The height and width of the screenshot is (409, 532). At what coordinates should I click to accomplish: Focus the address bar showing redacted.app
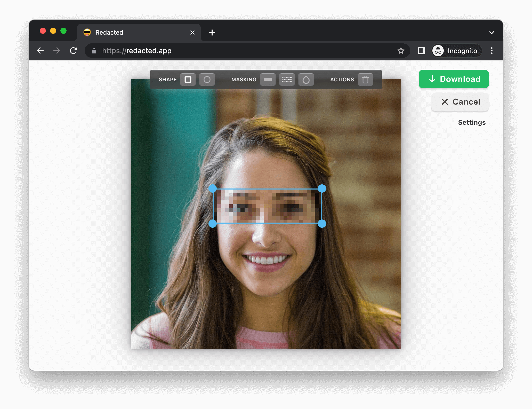[247, 51]
